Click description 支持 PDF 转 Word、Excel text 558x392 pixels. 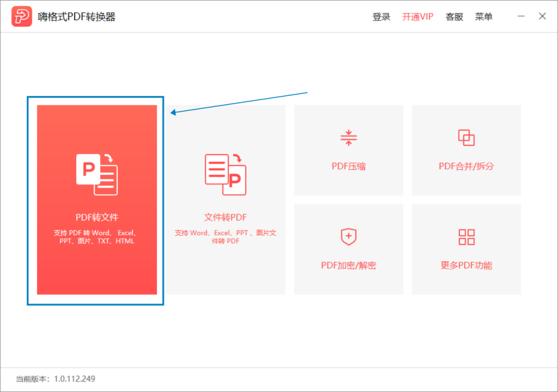[96, 237]
